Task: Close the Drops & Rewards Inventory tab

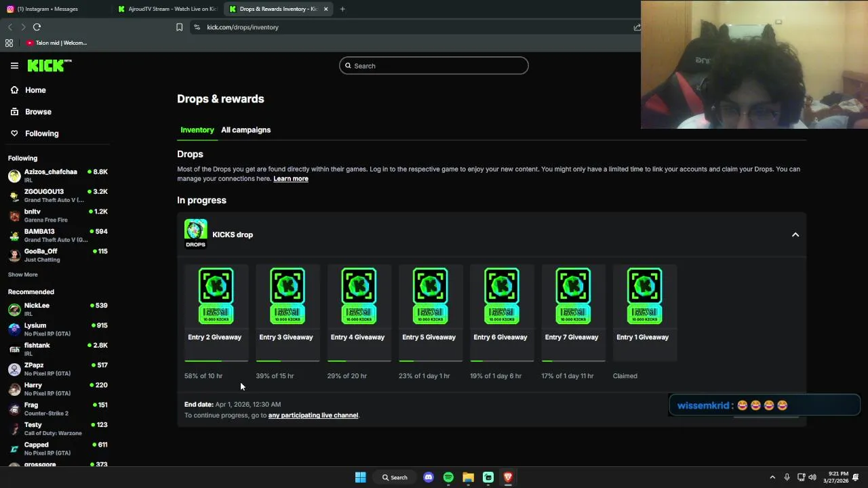Action: click(x=325, y=9)
